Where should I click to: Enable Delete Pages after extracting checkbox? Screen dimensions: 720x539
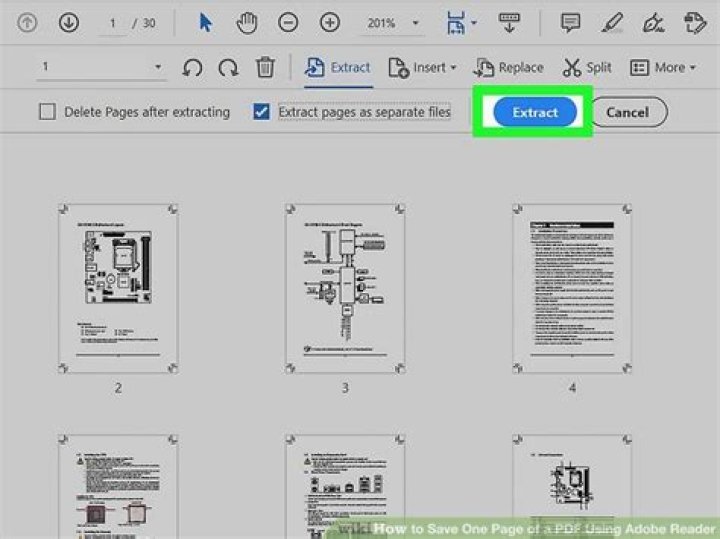tap(47, 112)
